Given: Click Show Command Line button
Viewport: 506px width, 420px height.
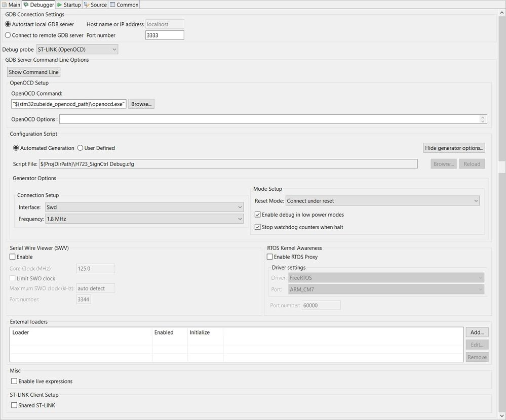Looking at the screenshot, I should [x=33, y=72].
